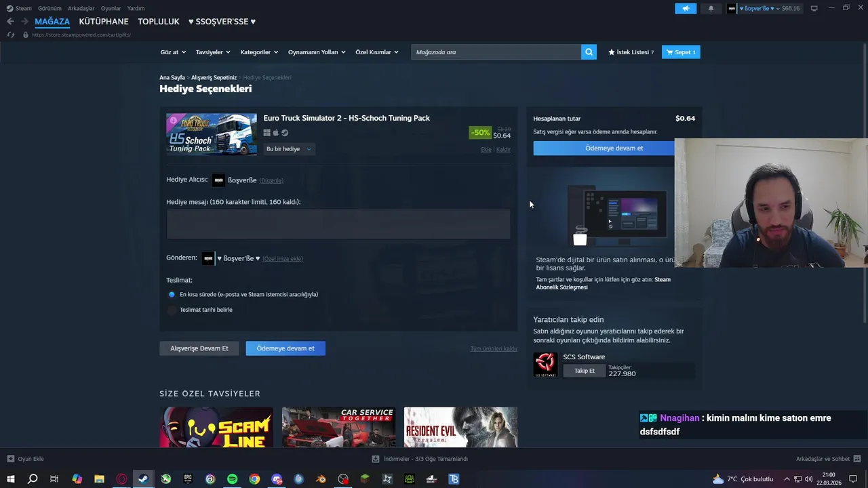Screen dimensions: 868x488
Task: Go forward with the right arrow
Action: (x=24, y=22)
